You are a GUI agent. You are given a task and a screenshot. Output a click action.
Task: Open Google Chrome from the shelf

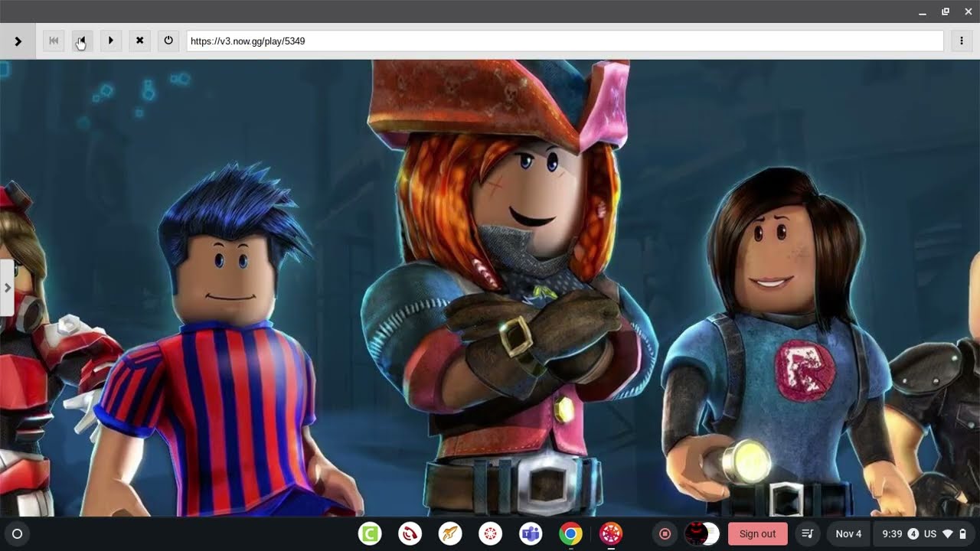coord(570,534)
